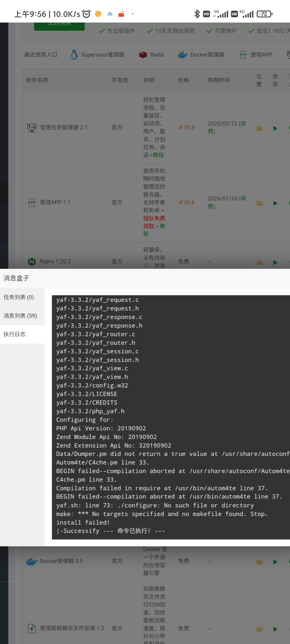This screenshot has height=644, width=290.
Task: Switch to 消息列表 (59) tab
Action: [22, 316]
